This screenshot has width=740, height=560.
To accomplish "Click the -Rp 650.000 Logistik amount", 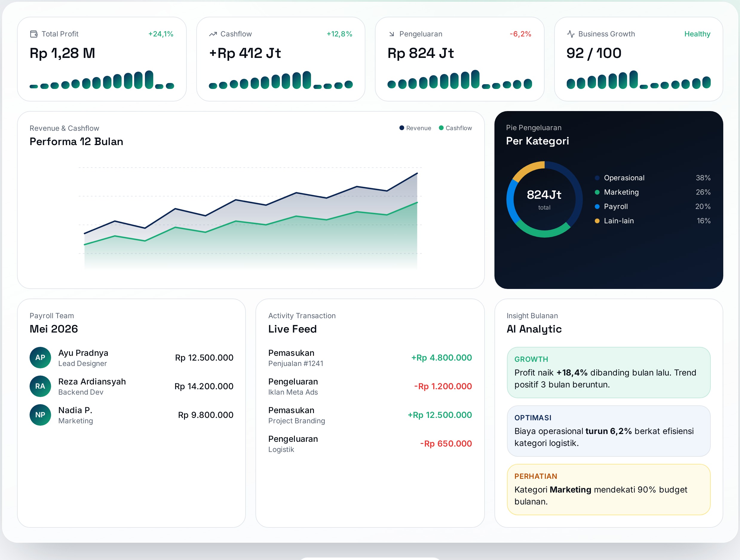I will point(446,444).
